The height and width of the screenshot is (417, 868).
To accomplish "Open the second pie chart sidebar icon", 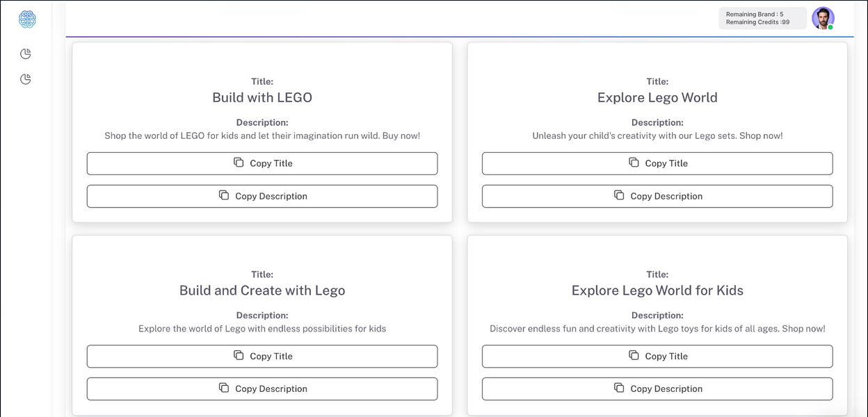I will point(26,79).
